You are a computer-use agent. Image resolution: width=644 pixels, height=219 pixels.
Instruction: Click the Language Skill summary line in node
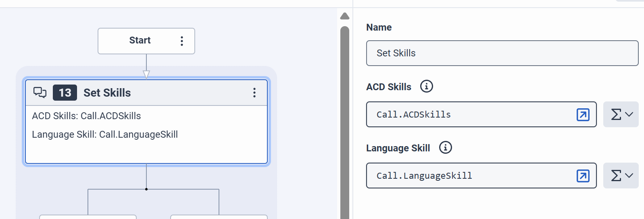pos(105,134)
